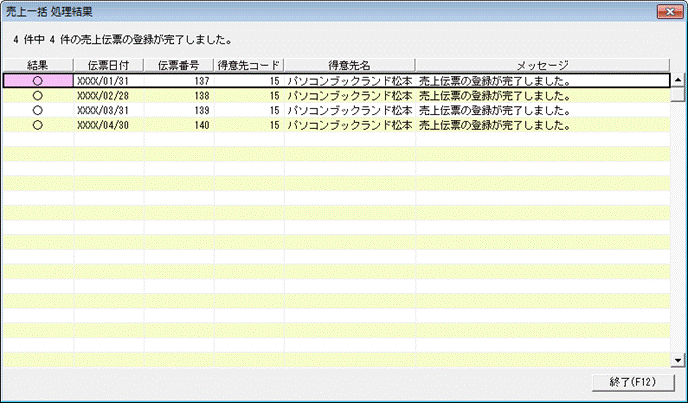The width and height of the screenshot is (688, 403).
Task: Click customer name パソコンブックランド松本 in row 140
Action: tap(350, 125)
